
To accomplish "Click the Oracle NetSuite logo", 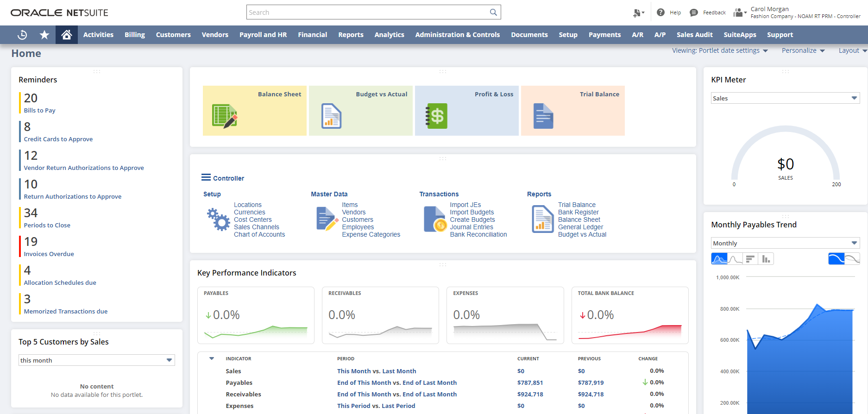I will tap(59, 13).
